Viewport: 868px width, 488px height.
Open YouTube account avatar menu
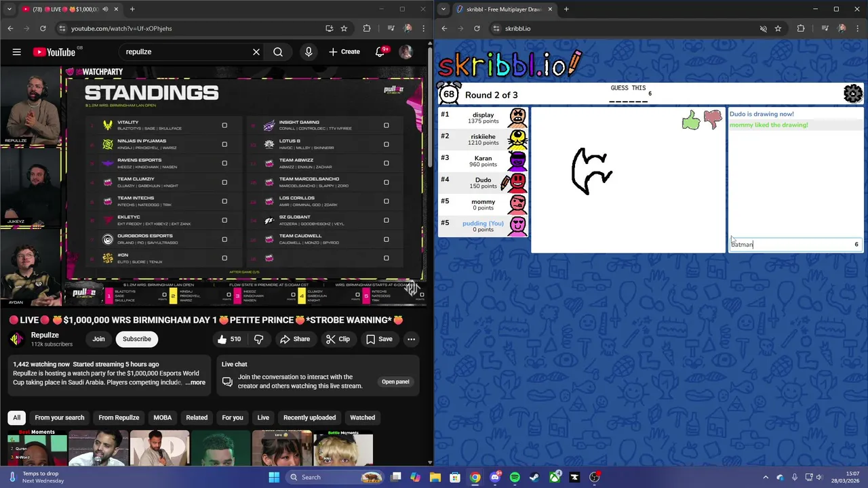click(x=406, y=52)
